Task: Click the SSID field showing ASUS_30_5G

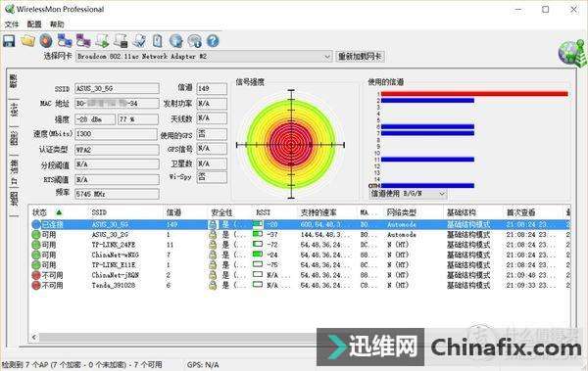Action: [x=117, y=88]
